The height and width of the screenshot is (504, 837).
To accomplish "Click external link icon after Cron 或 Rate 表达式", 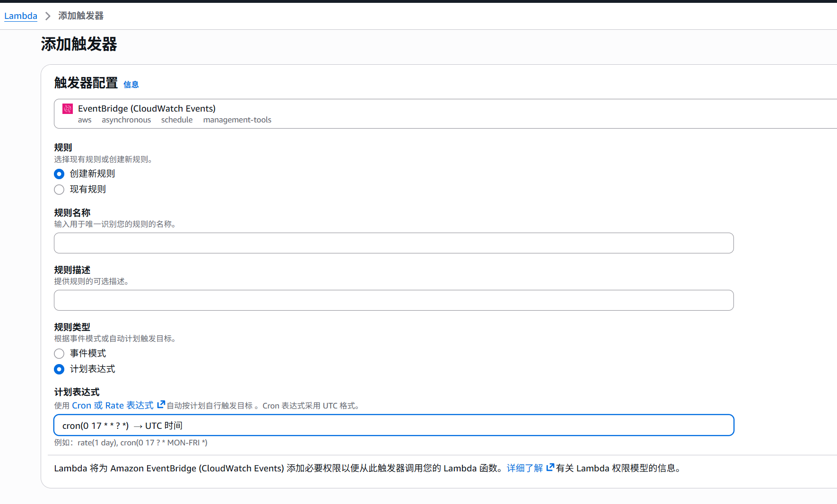I will 161,405.
